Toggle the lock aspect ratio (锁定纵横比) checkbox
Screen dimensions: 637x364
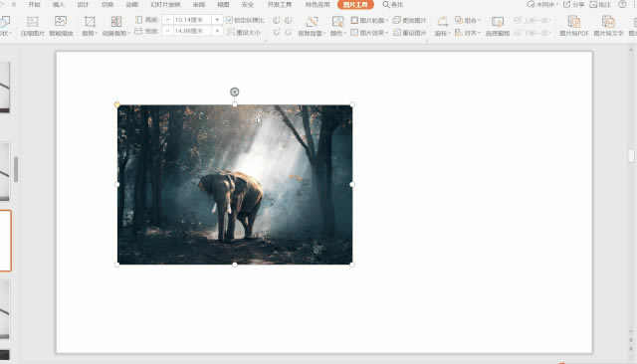(x=229, y=20)
